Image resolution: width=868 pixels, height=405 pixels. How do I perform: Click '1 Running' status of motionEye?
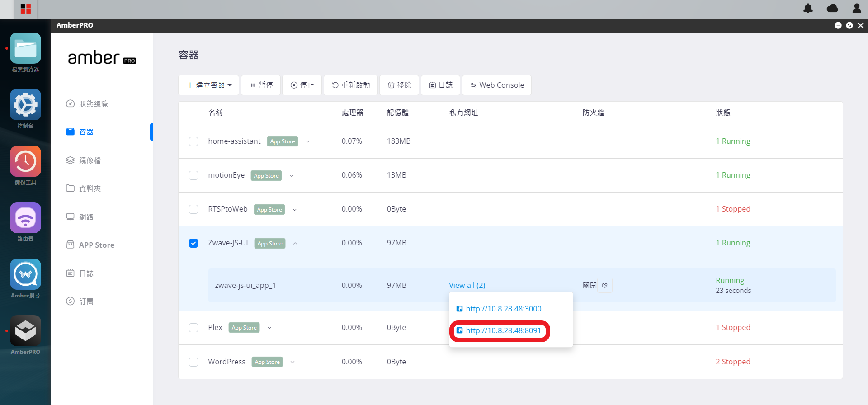click(x=733, y=175)
